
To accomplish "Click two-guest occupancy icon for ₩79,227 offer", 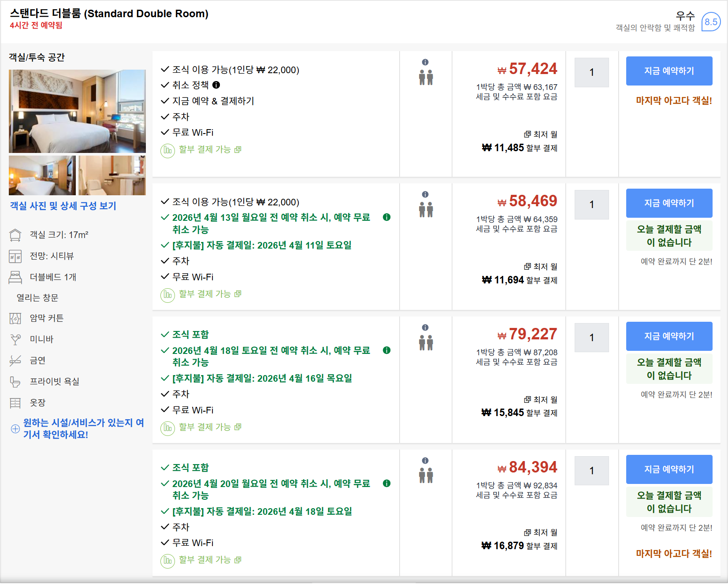I will tap(426, 342).
